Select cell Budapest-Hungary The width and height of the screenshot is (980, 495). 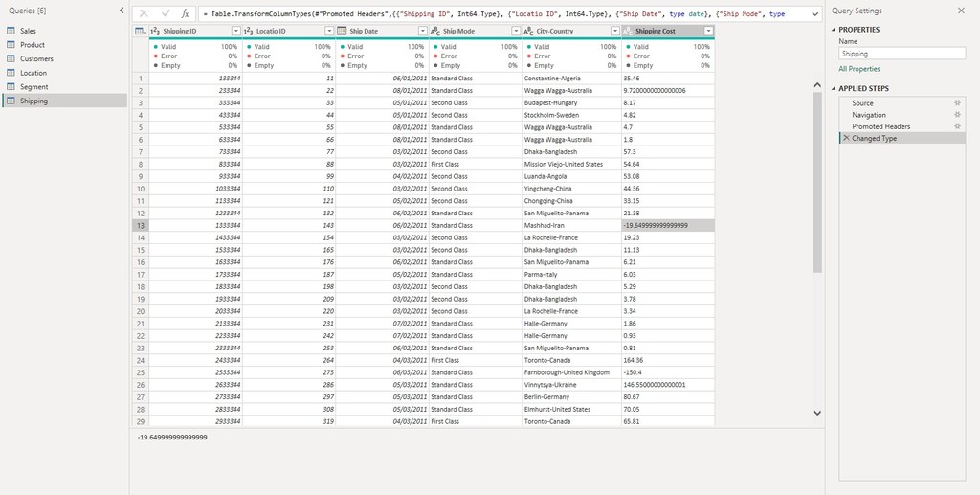(572, 103)
